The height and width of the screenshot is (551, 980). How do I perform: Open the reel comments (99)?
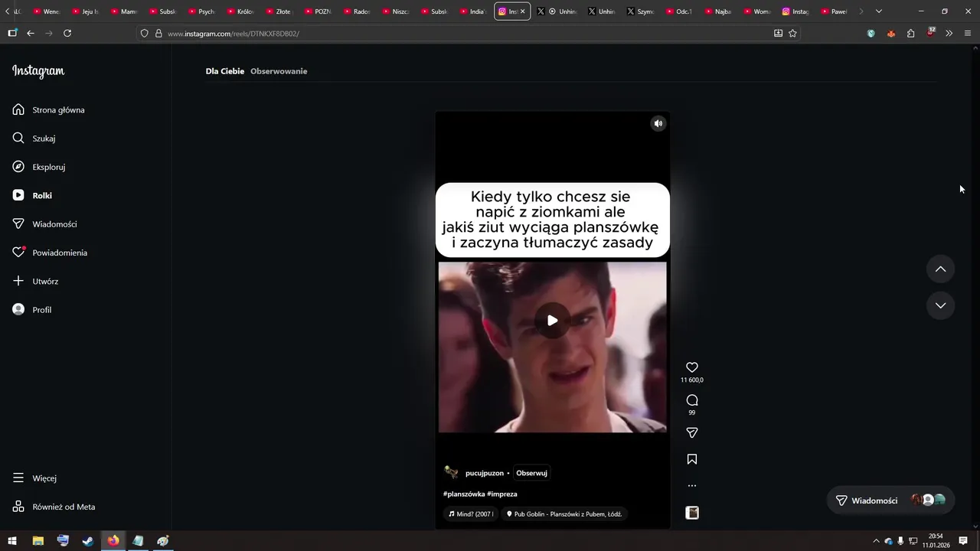[x=692, y=400]
